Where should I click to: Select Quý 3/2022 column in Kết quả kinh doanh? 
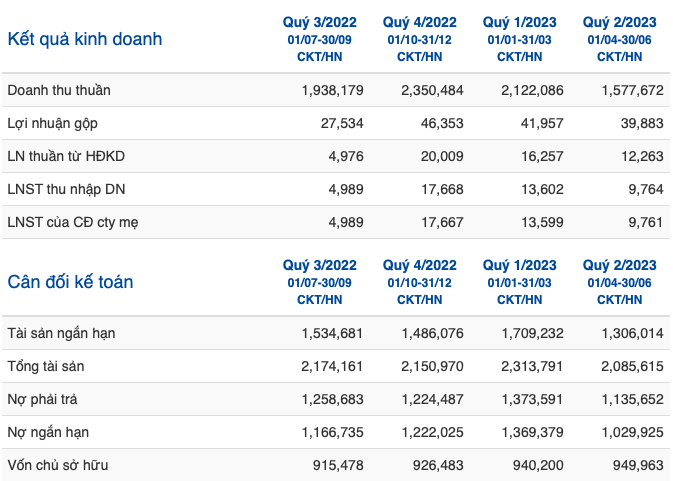(x=320, y=22)
